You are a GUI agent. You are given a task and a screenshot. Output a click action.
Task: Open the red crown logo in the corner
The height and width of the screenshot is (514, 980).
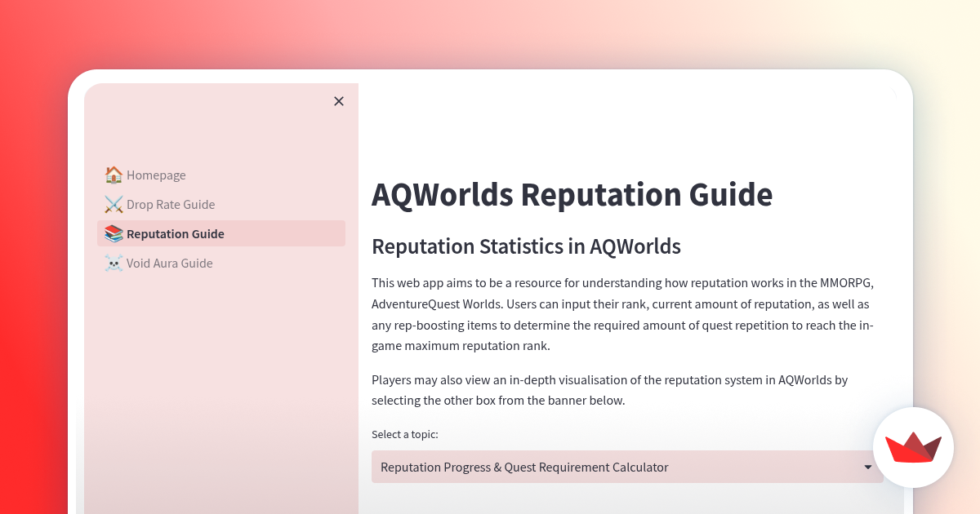914,448
